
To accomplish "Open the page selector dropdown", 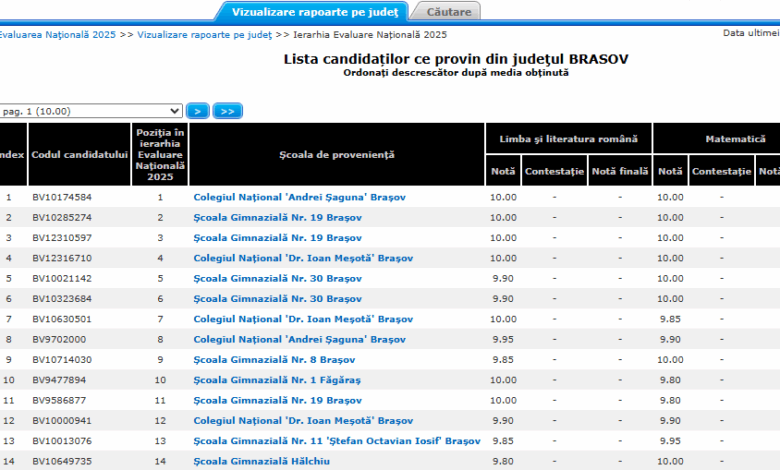I will (x=90, y=111).
